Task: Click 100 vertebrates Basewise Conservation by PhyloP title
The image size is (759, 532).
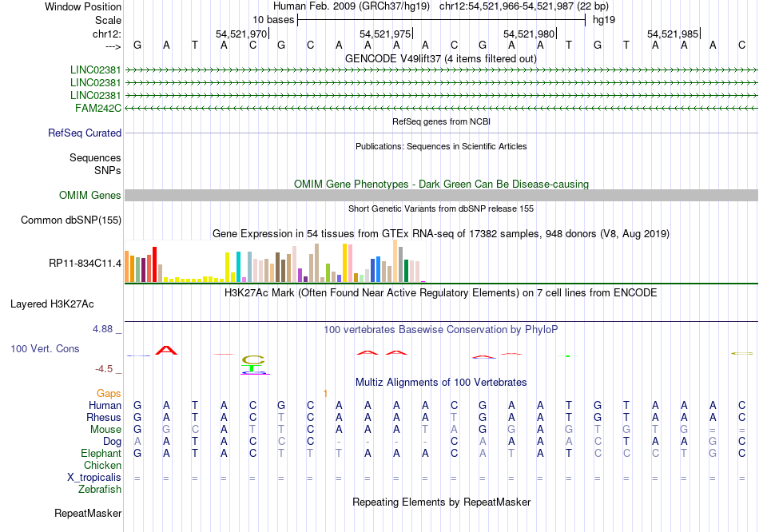Action: pos(441,330)
